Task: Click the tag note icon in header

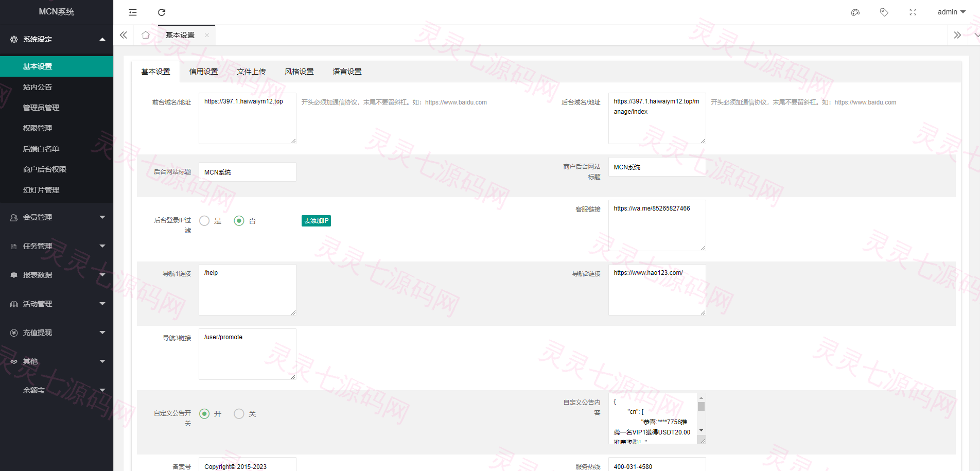Action: click(x=884, y=12)
